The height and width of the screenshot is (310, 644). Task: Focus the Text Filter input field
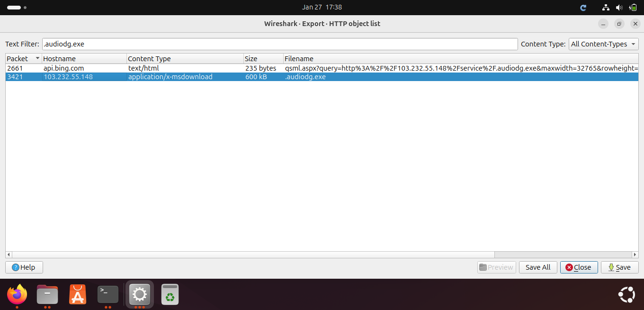pyautogui.click(x=280, y=44)
